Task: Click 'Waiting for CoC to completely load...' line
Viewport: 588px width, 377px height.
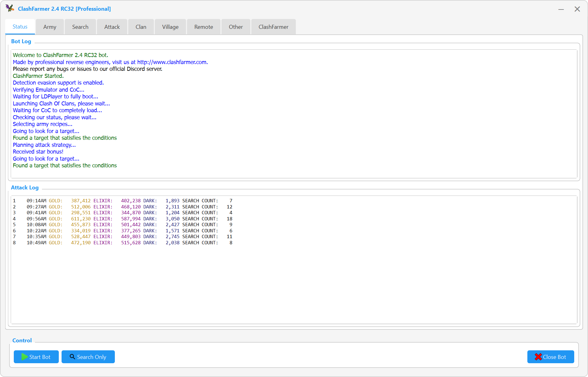Action: point(57,110)
